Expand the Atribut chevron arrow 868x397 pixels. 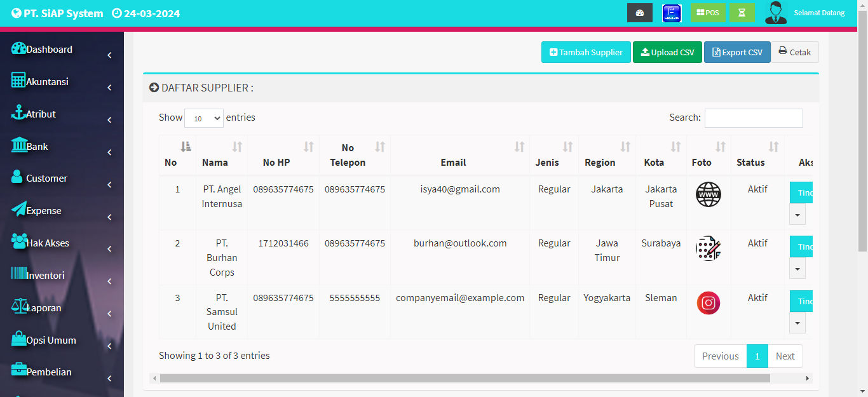click(x=109, y=121)
